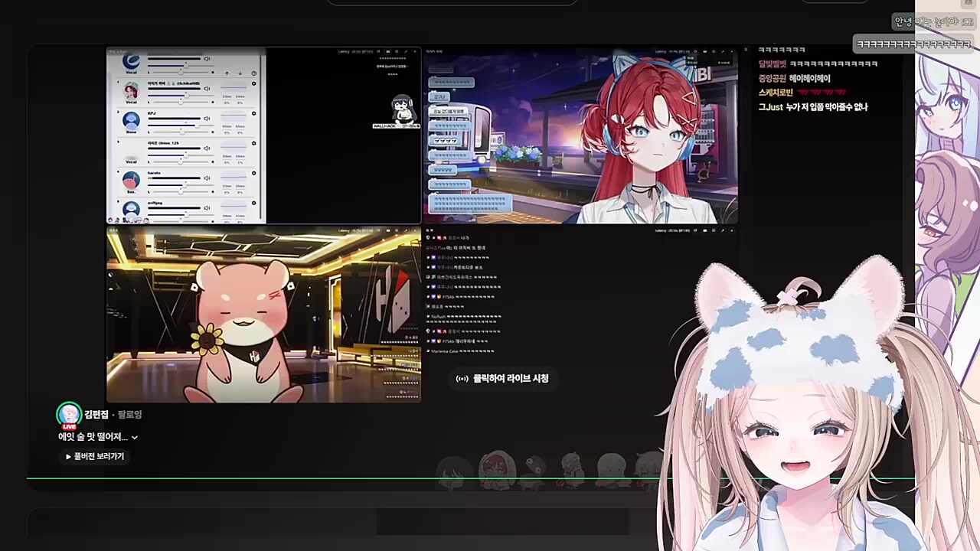Click the 클릭하여 라이브 시청 watch live button

[503, 378]
